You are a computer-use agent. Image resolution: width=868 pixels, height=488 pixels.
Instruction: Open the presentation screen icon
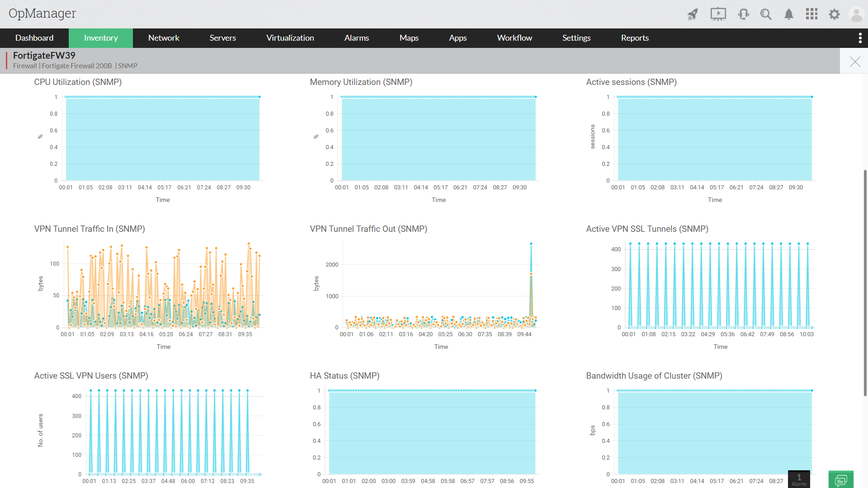718,14
